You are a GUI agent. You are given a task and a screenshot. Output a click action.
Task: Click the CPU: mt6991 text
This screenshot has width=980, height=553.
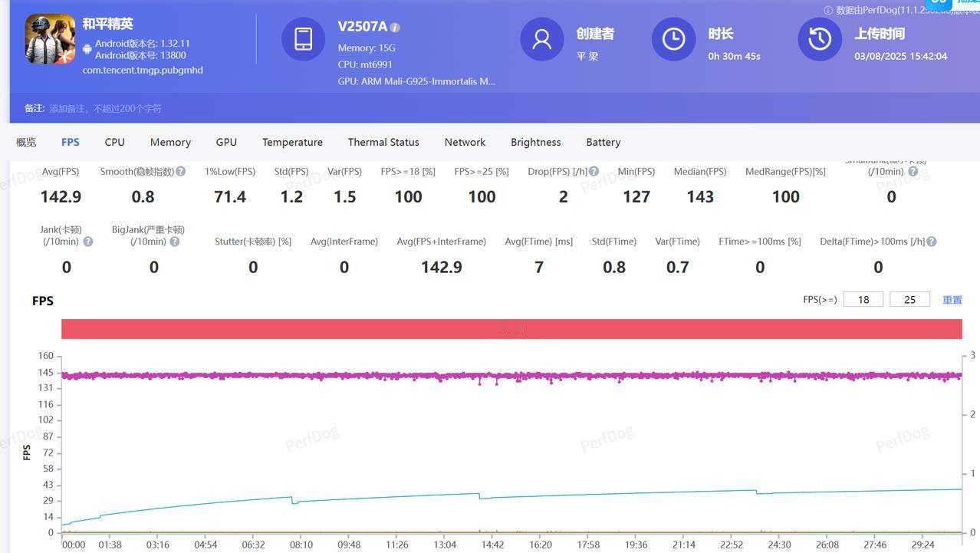click(x=365, y=64)
